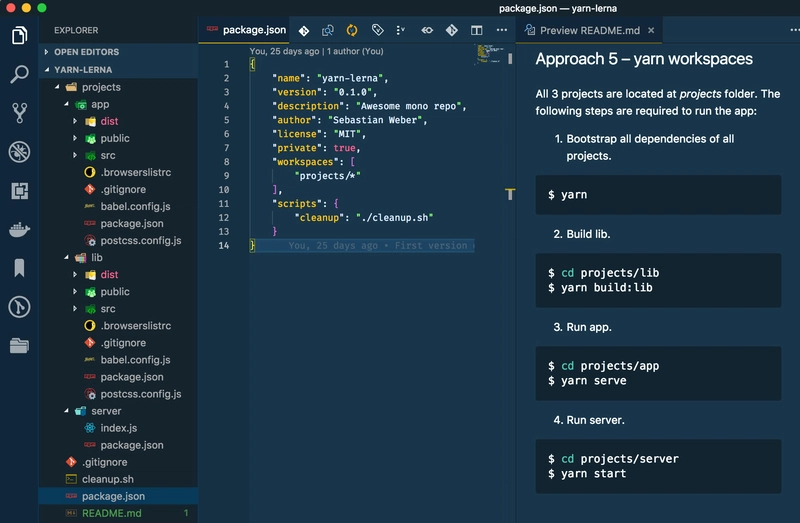Expand the Open Editors section

tap(86, 52)
